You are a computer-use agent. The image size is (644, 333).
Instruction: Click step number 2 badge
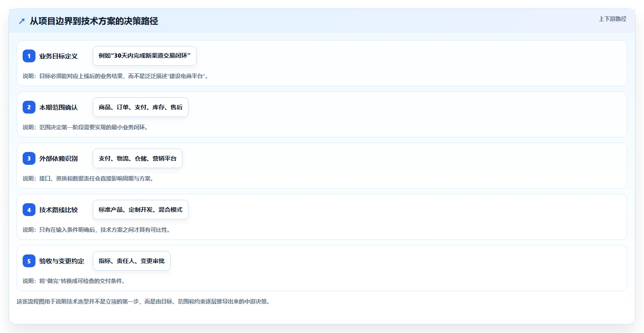point(29,107)
